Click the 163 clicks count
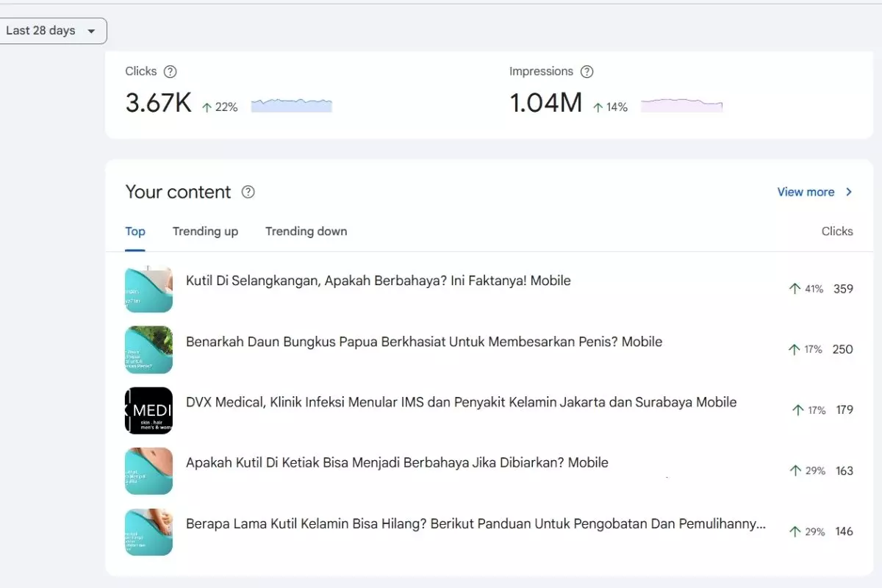This screenshot has height=588, width=882. click(x=845, y=470)
